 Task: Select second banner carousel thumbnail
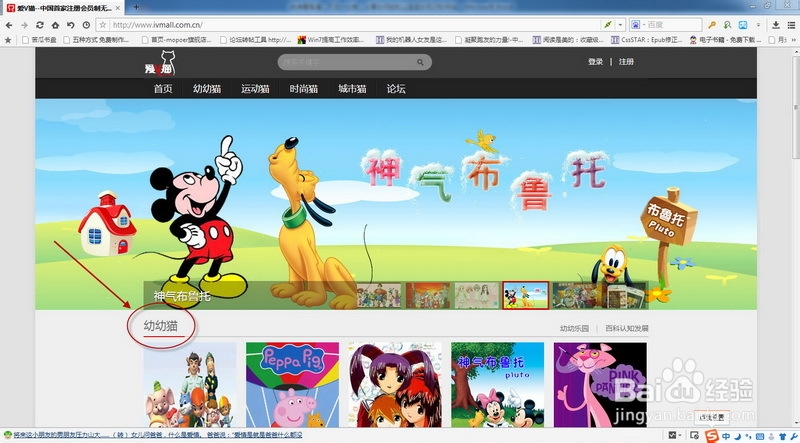[x=428, y=296]
